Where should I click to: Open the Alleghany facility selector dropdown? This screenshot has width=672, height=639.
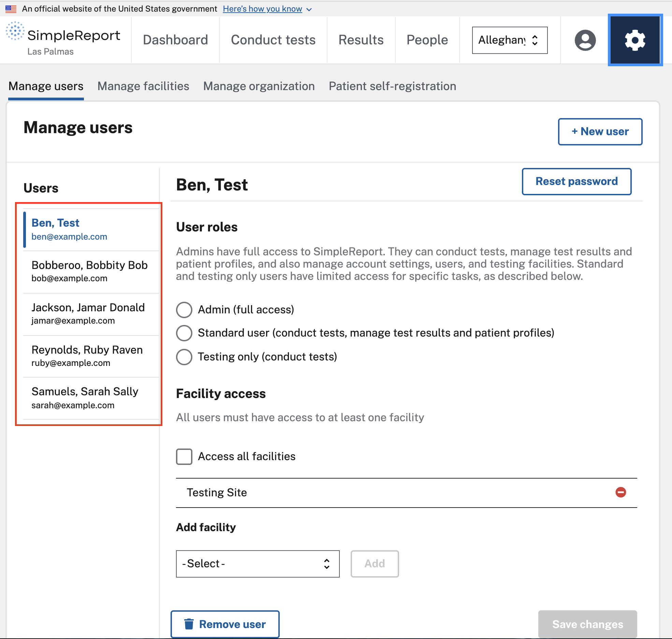[x=510, y=40]
